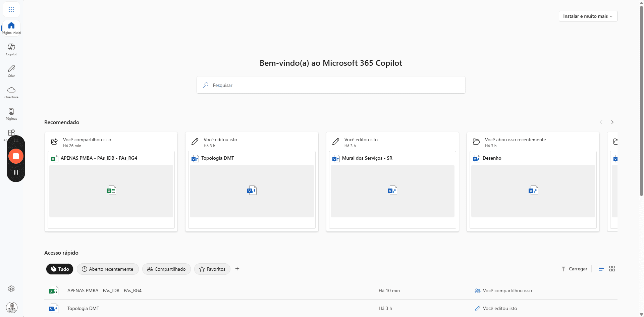Click Desenho card title text
The image size is (644, 317).
coord(492,158)
